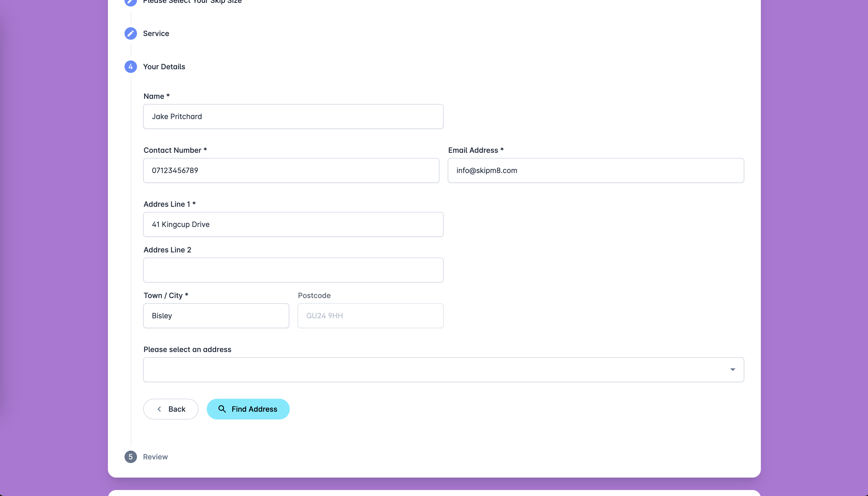This screenshot has width=868, height=496.
Task: Click the Service step pencil icon
Action: 130,33
